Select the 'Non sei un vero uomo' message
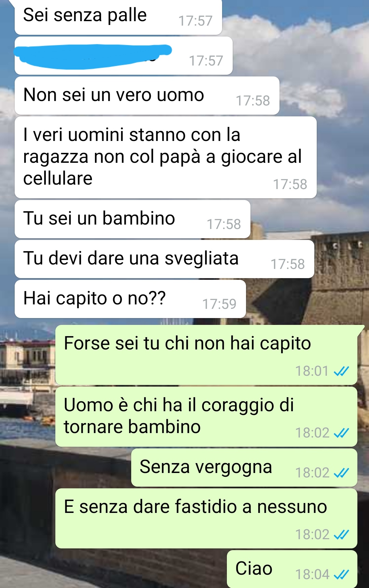Image resolution: width=369 pixels, height=588 pixels. (147, 96)
